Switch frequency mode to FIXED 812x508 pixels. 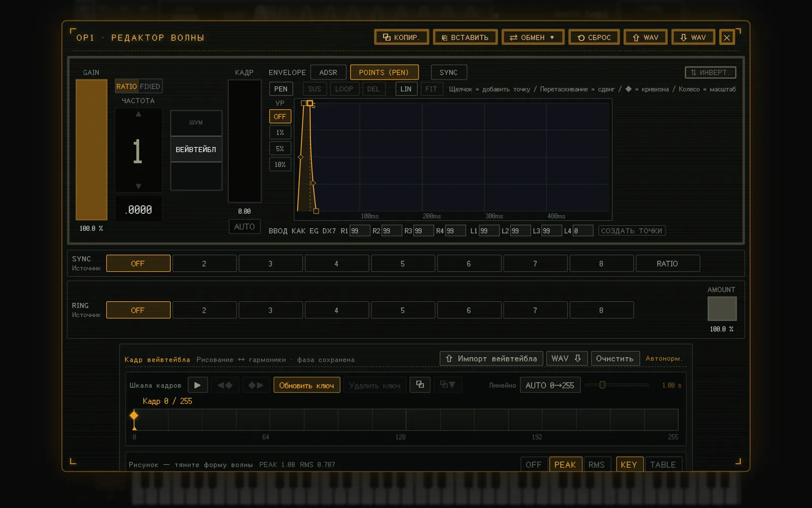(x=150, y=86)
